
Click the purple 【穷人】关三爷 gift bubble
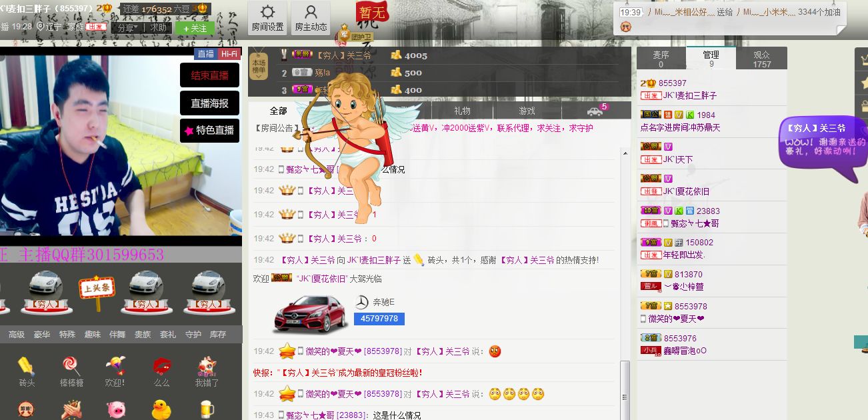(823, 148)
